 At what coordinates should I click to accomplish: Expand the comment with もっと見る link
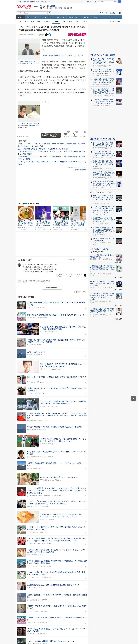pyautogui.click(x=49, y=272)
